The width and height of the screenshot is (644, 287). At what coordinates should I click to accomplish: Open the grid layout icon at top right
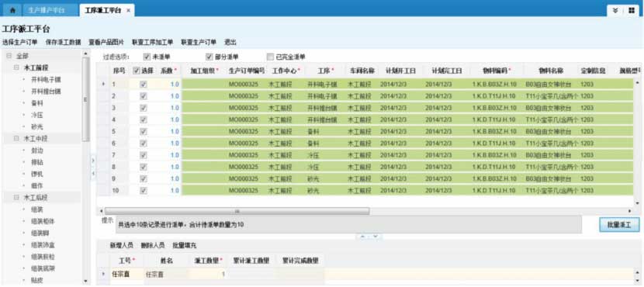pyautogui.click(x=631, y=11)
